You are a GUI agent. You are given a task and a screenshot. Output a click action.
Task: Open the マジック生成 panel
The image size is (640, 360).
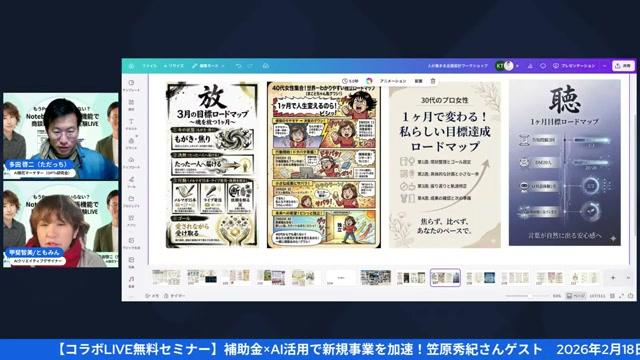coord(131,243)
